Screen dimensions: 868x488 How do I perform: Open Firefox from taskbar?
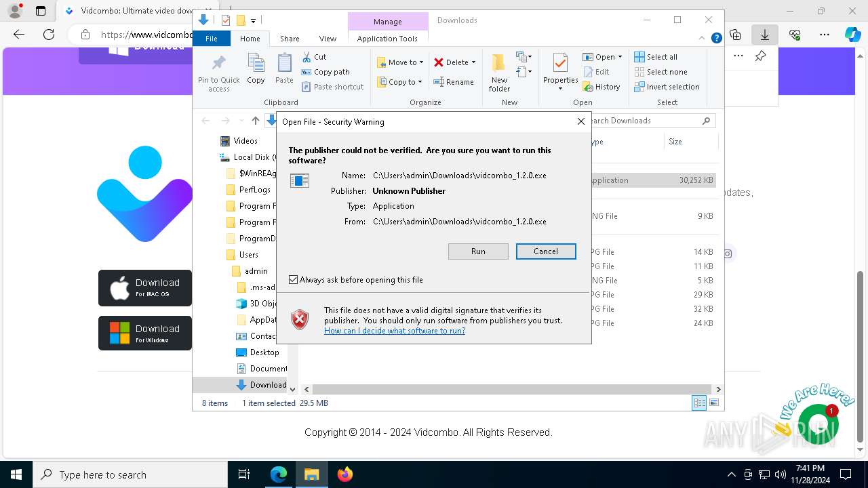[345, 474]
